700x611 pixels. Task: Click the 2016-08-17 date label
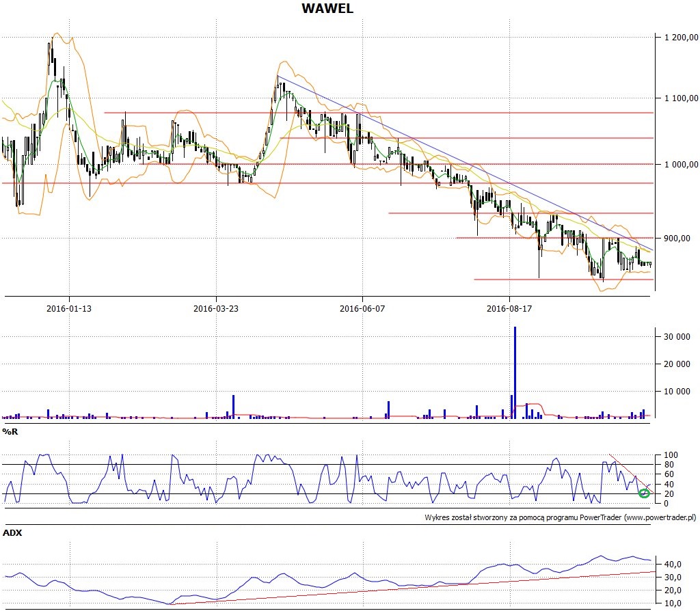click(509, 308)
